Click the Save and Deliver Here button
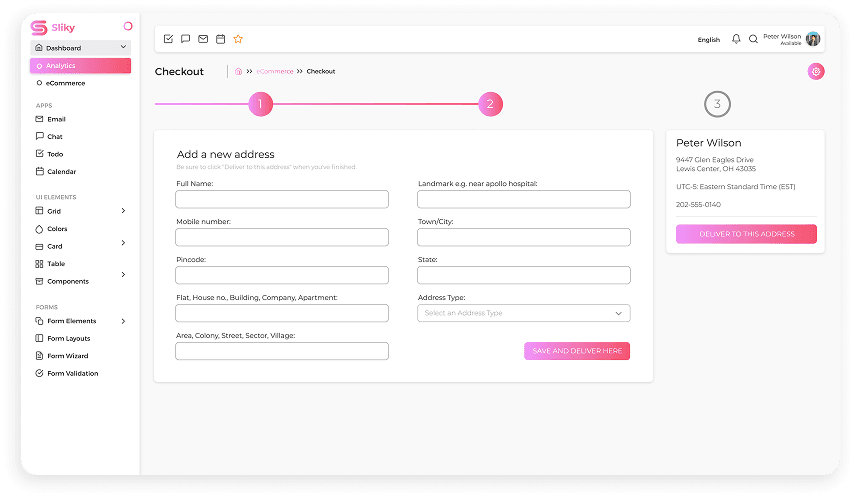 [x=576, y=351]
